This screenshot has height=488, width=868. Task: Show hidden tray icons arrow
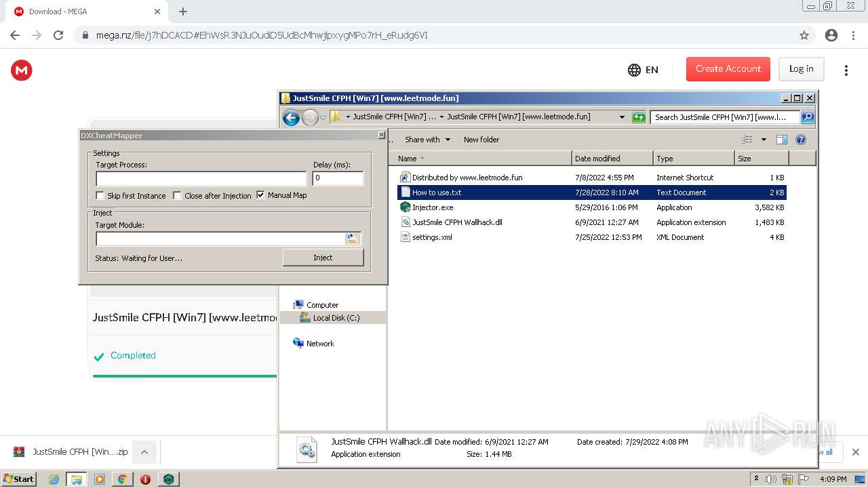click(x=756, y=479)
